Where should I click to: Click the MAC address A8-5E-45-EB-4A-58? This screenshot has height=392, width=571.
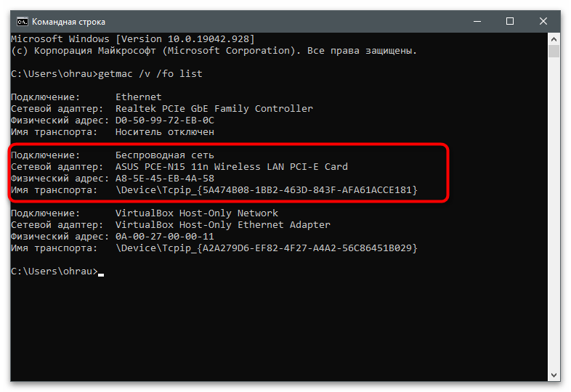click(x=165, y=179)
